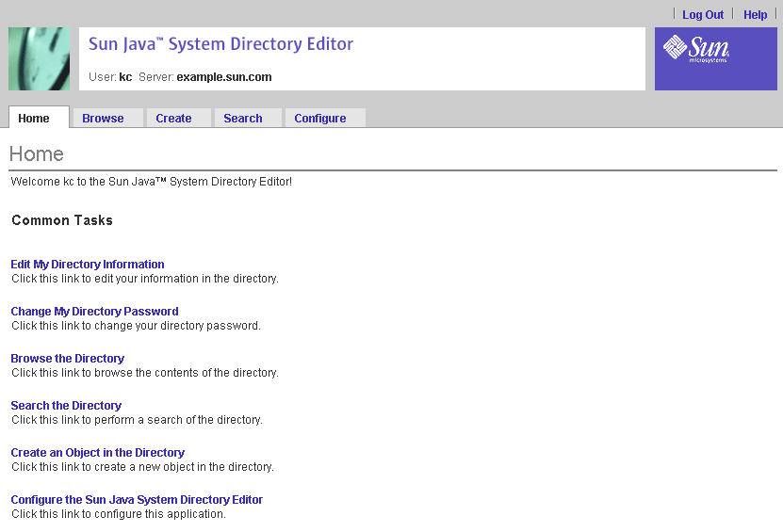Image resolution: width=783 pixels, height=532 pixels.
Task: Click the clock image thumbnail
Action: click(x=39, y=59)
